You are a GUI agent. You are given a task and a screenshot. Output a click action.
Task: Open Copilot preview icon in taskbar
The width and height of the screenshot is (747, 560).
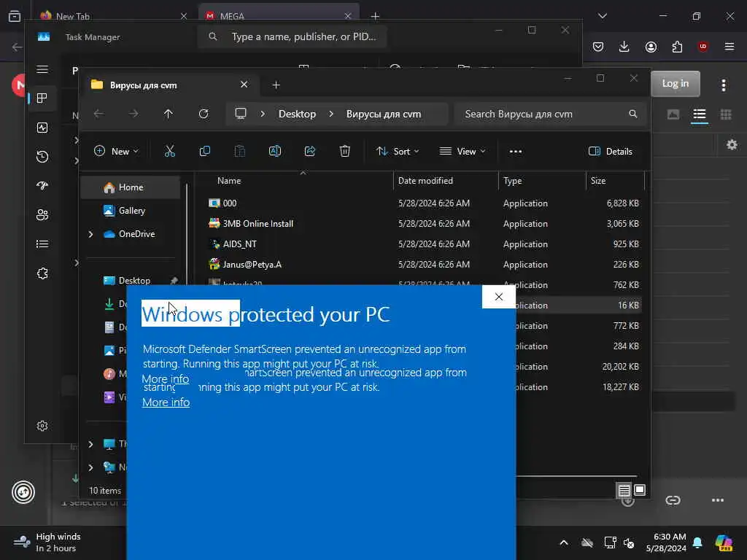coord(724,542)
